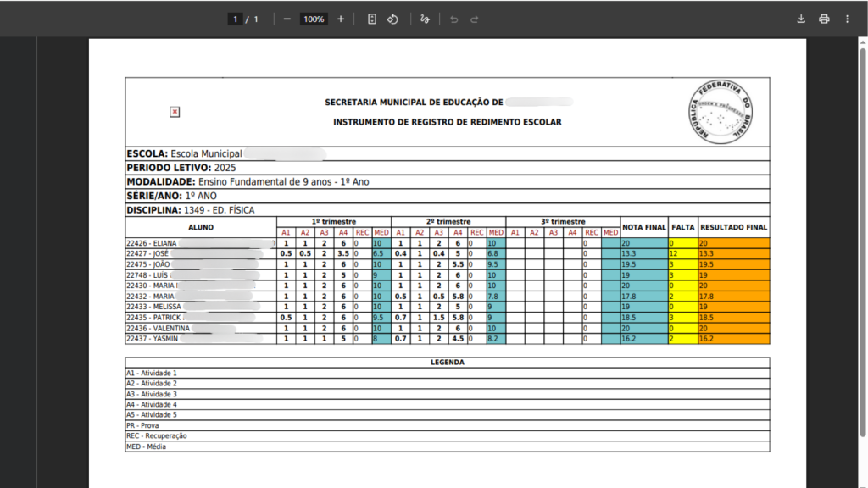Click the redo arrow in toolbar
The image size is (868, 488).
click(475, 19)
